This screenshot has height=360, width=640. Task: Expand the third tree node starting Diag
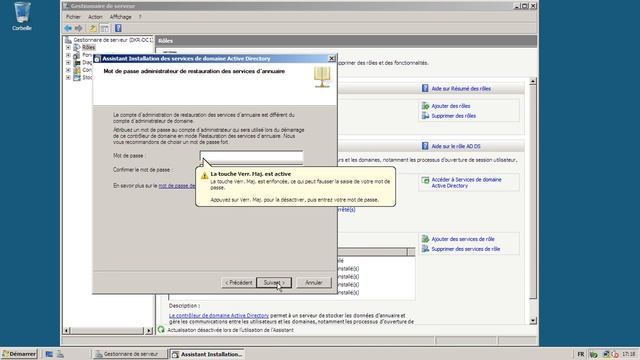point(68,62)
